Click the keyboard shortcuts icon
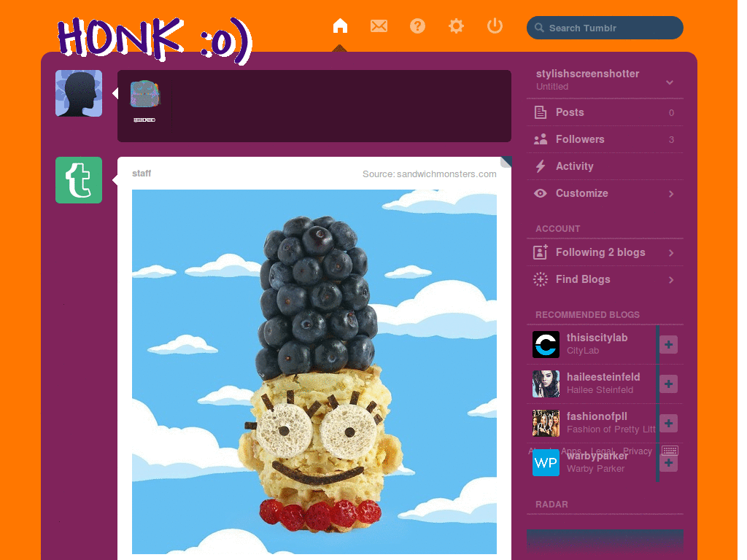Screen dimensions: 747x560 [670, 451]
